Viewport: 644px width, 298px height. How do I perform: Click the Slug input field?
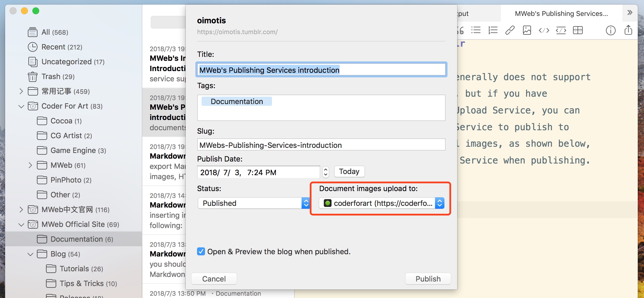321,145
